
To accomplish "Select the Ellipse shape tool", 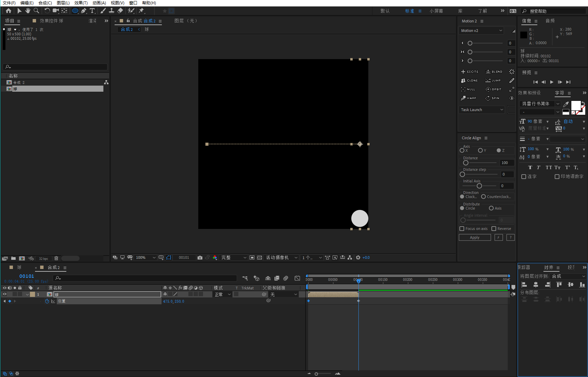I will [x=75, y=11].
